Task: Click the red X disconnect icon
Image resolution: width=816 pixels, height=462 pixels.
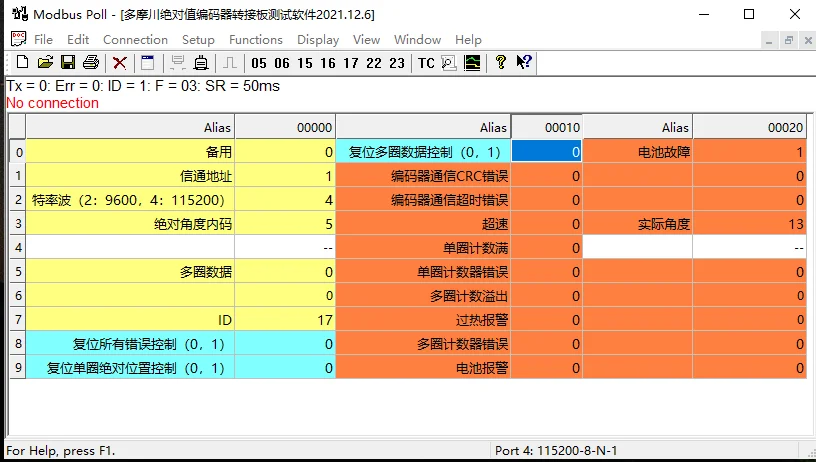Action: click(120, 63)
